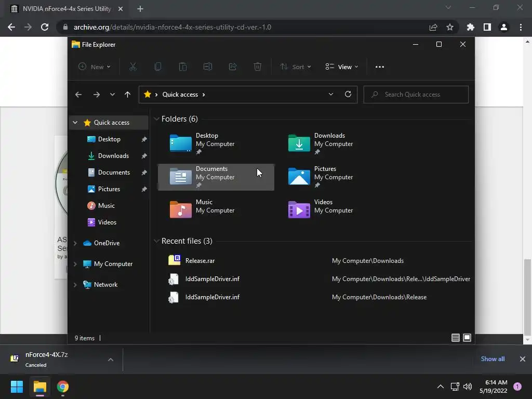The width and height of the screenshot is (532, 399).
Task: Open the Downloads folder tile
Action: [x=334, y=143]
